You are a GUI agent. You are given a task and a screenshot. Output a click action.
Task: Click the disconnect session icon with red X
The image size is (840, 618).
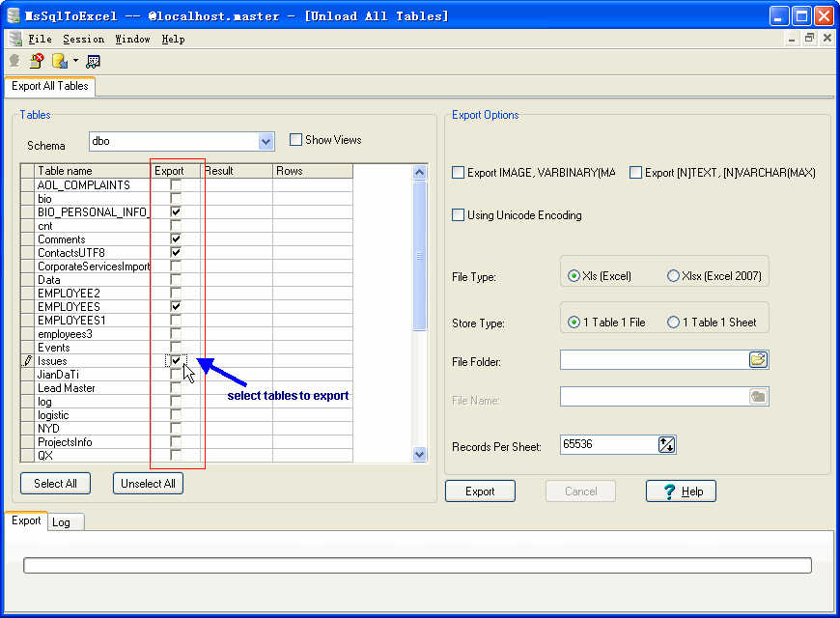(x=37, y=61)
